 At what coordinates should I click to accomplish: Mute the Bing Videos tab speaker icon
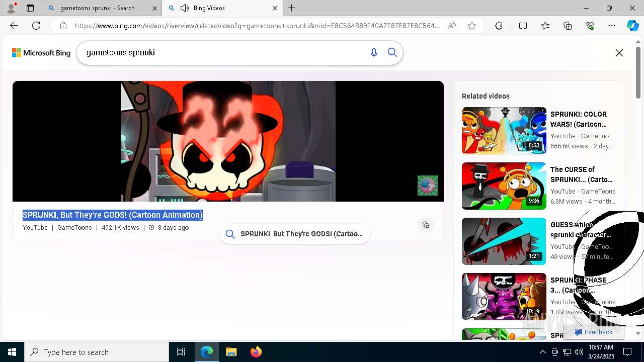185,8
